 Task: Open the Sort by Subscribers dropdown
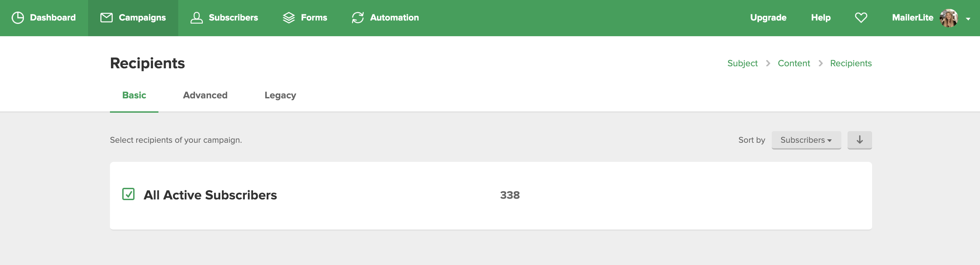[x=806, y=140]
